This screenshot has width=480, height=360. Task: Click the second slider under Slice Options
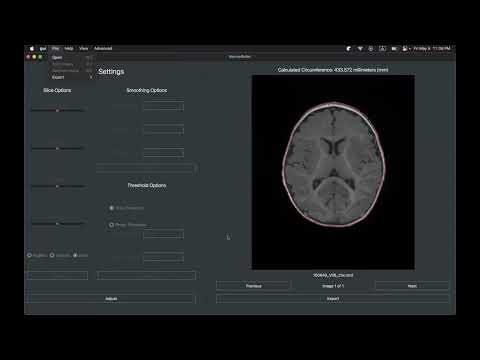click(57, 148)
